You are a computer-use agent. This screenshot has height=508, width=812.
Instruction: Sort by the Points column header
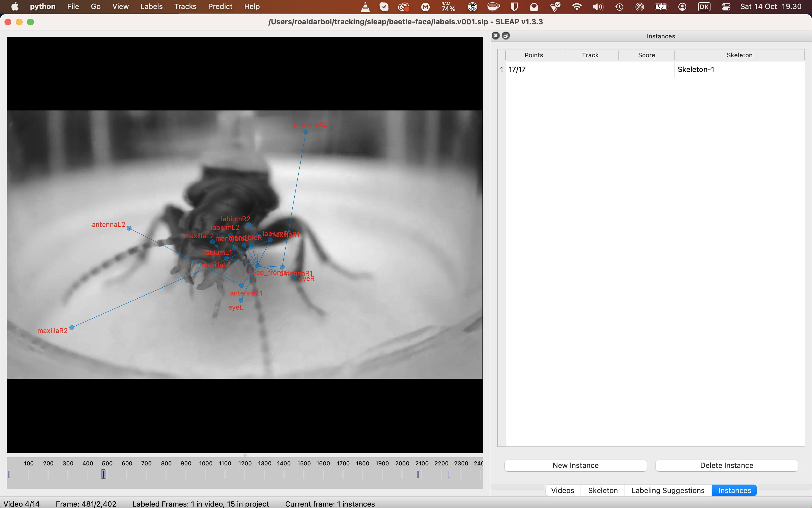click(x=533, y=55)
